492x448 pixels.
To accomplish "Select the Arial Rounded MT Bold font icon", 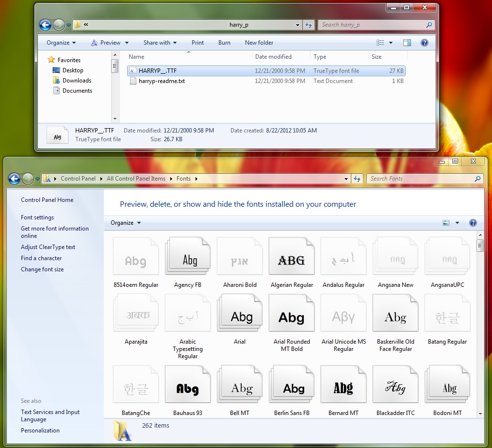I will point(291,313).
